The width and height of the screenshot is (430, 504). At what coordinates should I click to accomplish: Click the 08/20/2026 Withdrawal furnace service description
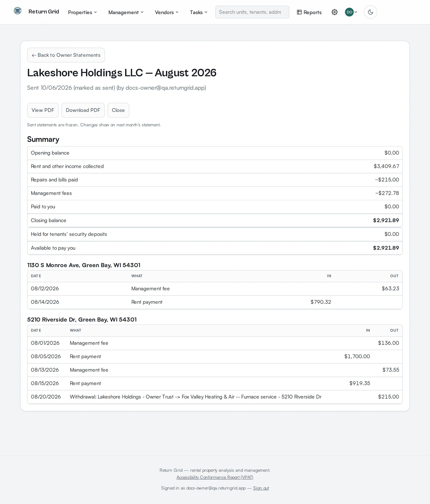(196, 397)
